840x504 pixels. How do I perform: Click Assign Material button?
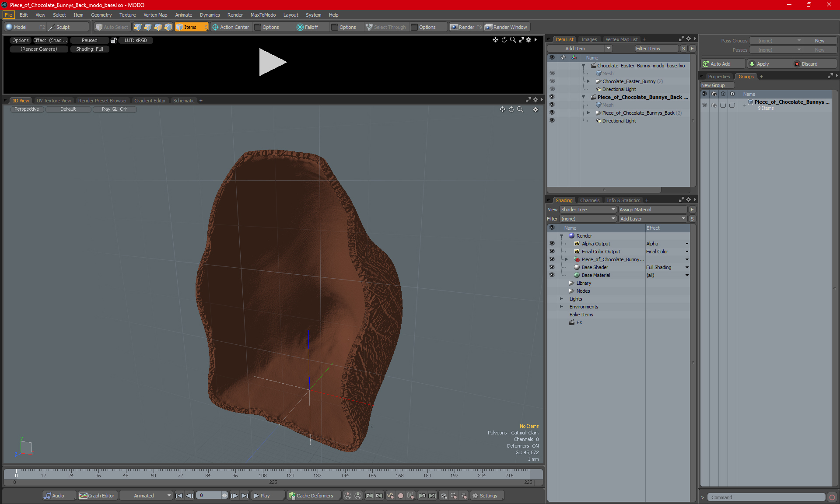tap(653, 210)
